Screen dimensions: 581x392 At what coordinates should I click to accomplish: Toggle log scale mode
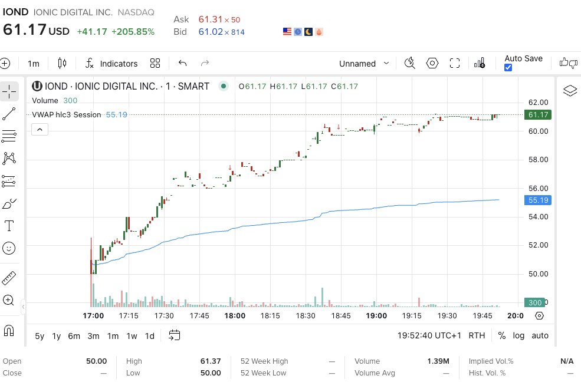(x=518, y=336)
